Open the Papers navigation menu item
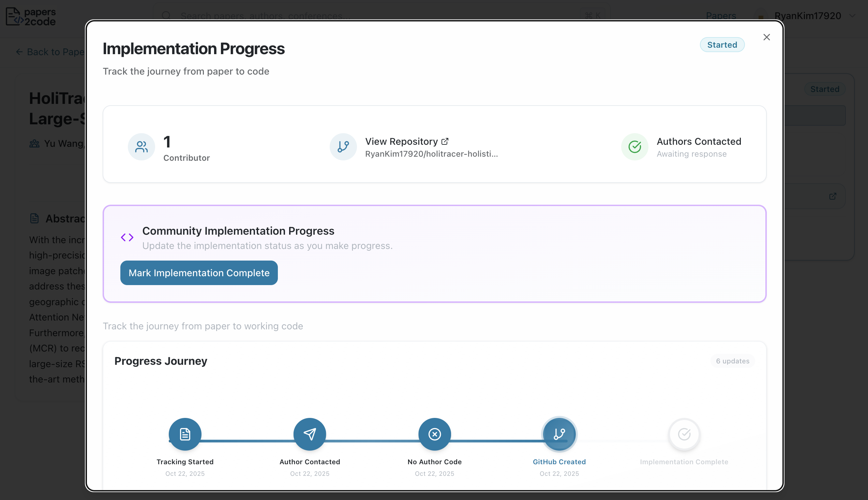This screenshot has height=500, width=868. point(721,16)
